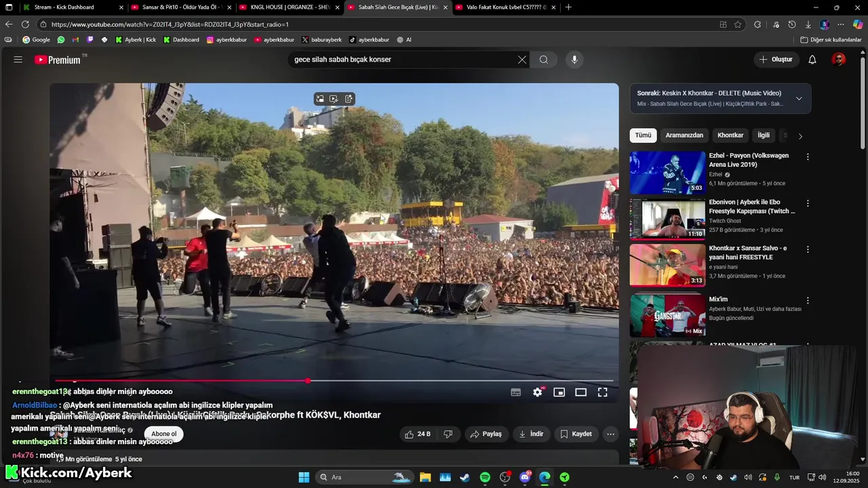Click the Abone ol subscribe button
Screen dimensions: 868x488
[x=163, y=434]
